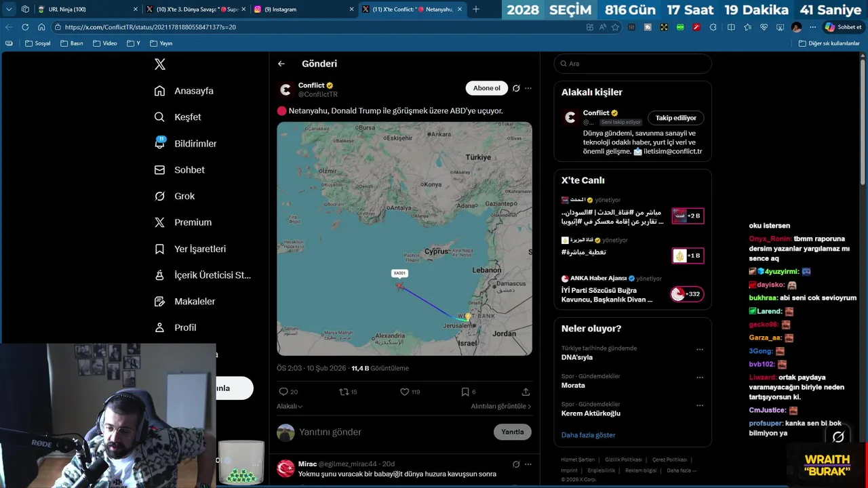Click the floating Grok button
Screen dimensions: 868x488
838,437
